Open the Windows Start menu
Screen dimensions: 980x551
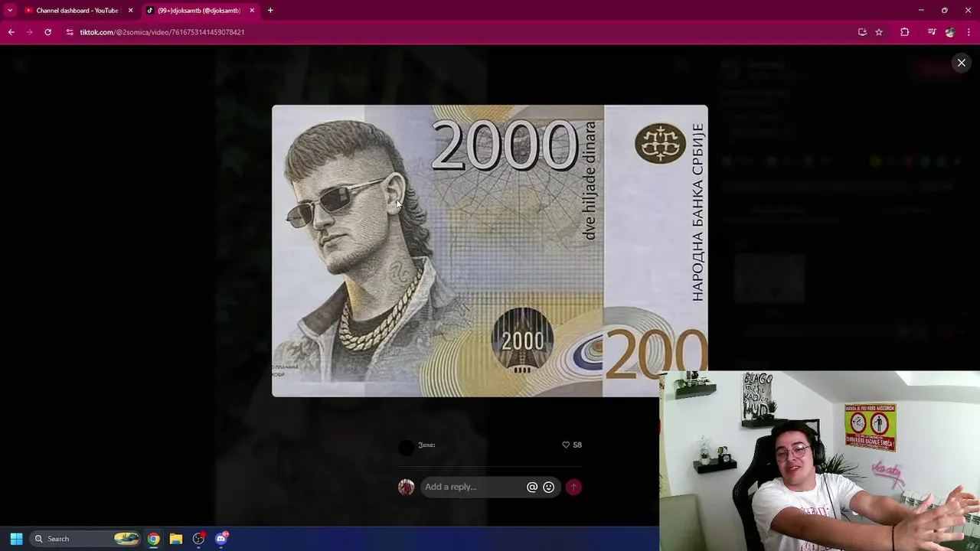(x=16, y=539)
